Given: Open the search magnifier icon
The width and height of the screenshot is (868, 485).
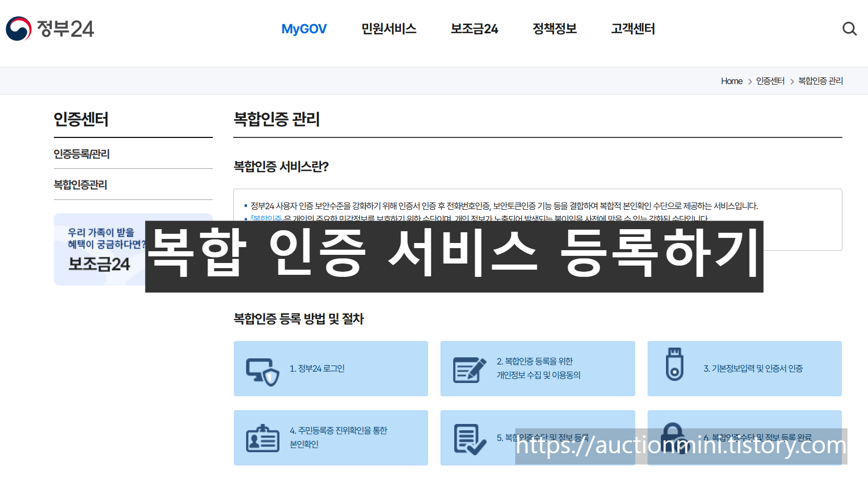Looking at the screenshot, I should tap(850, 29).
